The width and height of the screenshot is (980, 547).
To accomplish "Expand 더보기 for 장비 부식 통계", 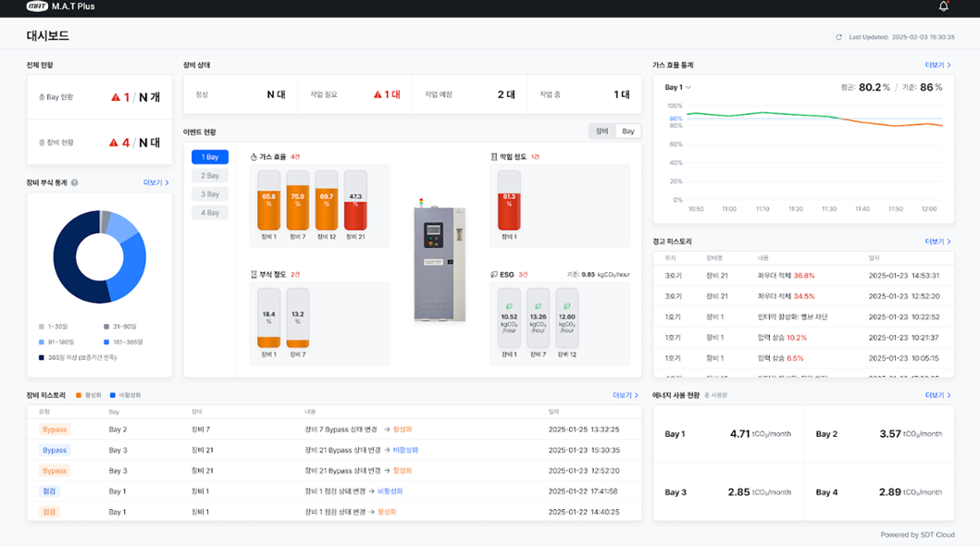I will click(156, 183).
